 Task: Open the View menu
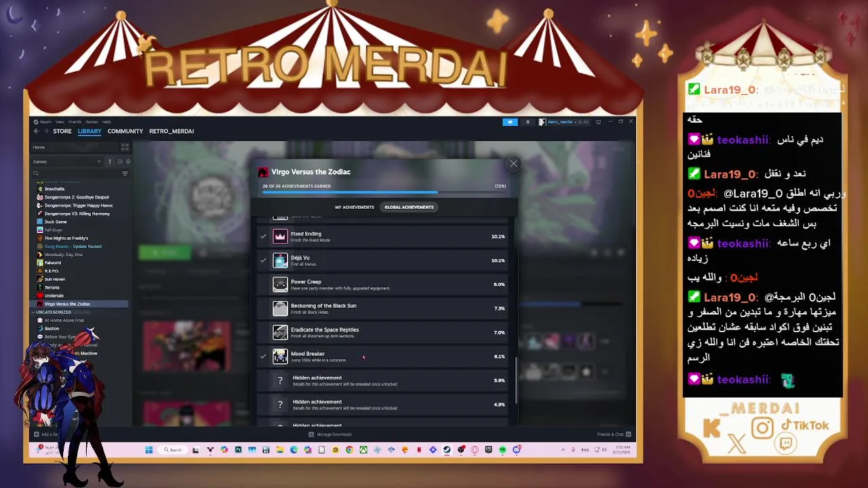(x=60, y=122)
